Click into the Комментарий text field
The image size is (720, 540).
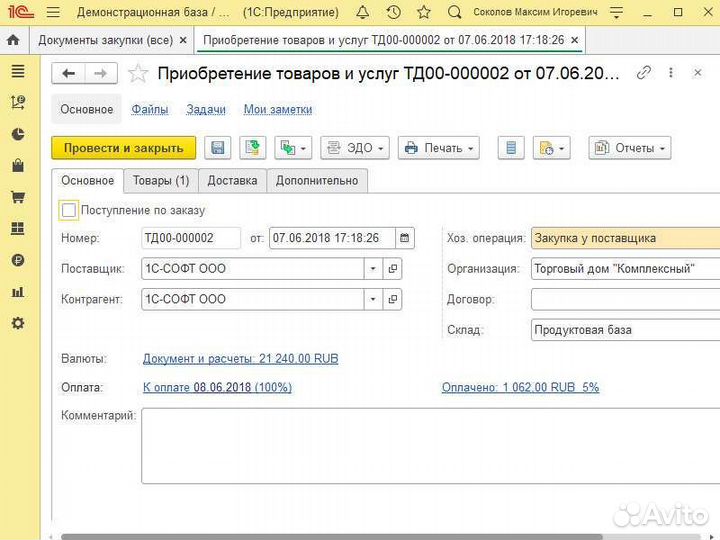click(430, 445)
